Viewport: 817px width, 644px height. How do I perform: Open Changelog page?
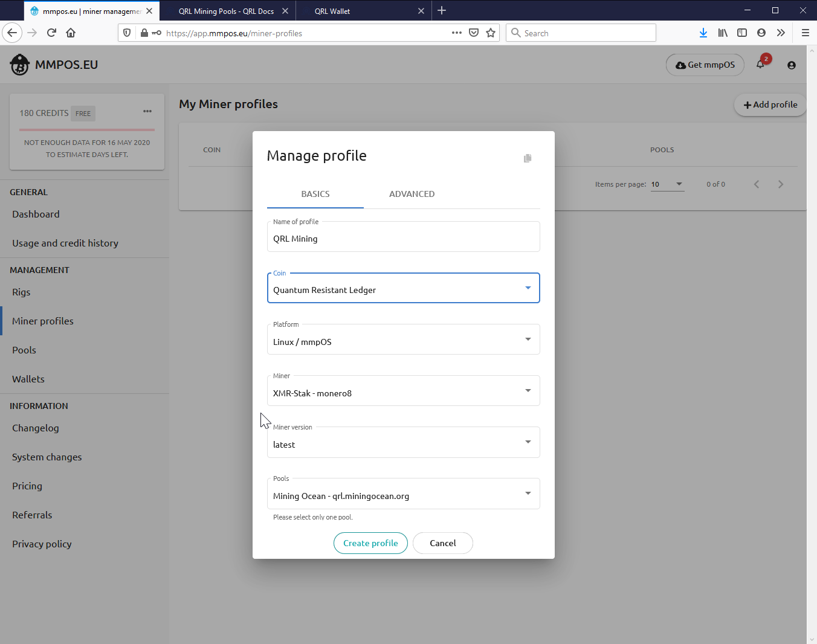[36, 428]
